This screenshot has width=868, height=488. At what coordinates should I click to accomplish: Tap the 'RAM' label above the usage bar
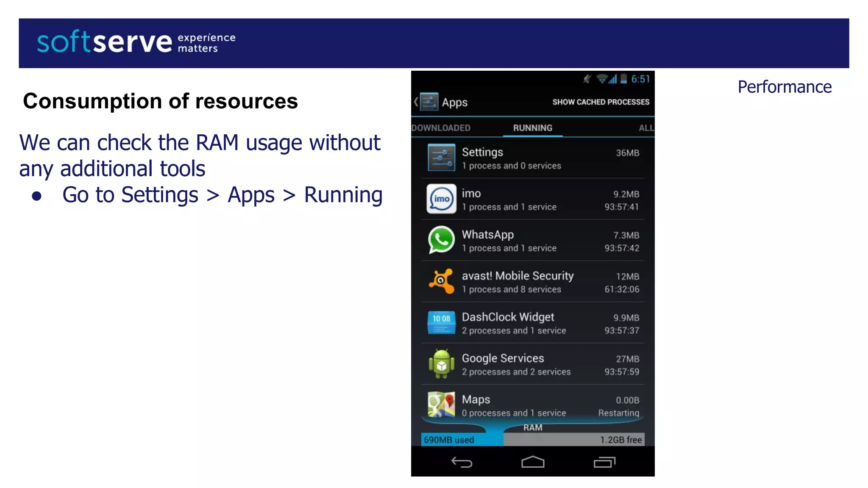pos(533,427)
